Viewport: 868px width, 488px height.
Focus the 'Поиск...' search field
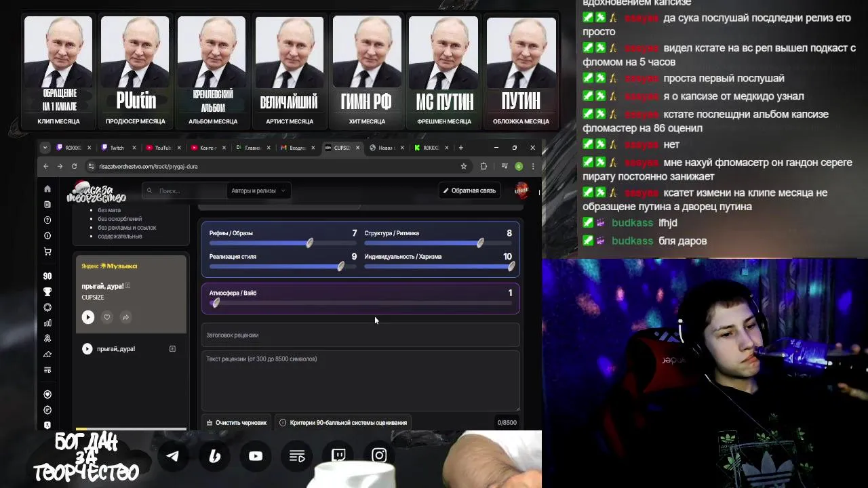click(183, 191)
